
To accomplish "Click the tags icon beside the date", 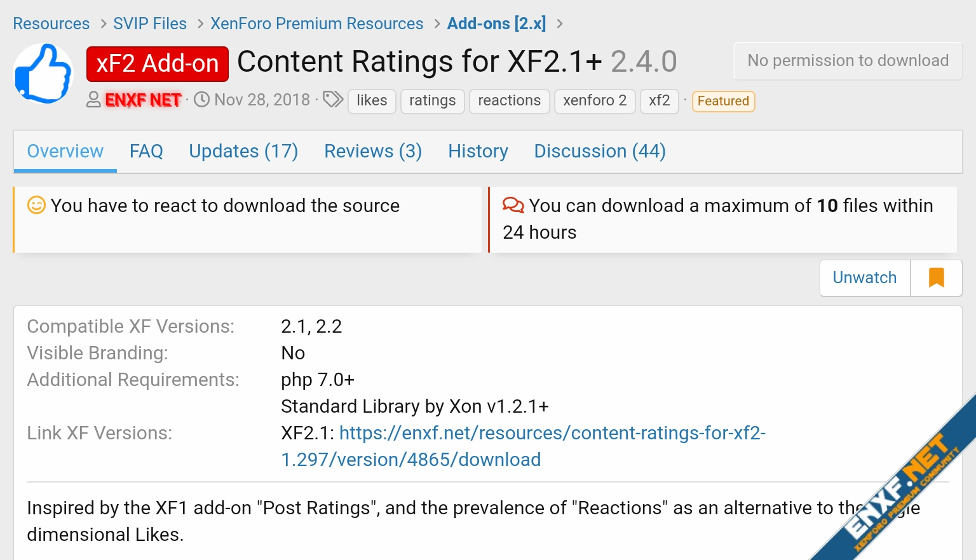I will [333, 100].
